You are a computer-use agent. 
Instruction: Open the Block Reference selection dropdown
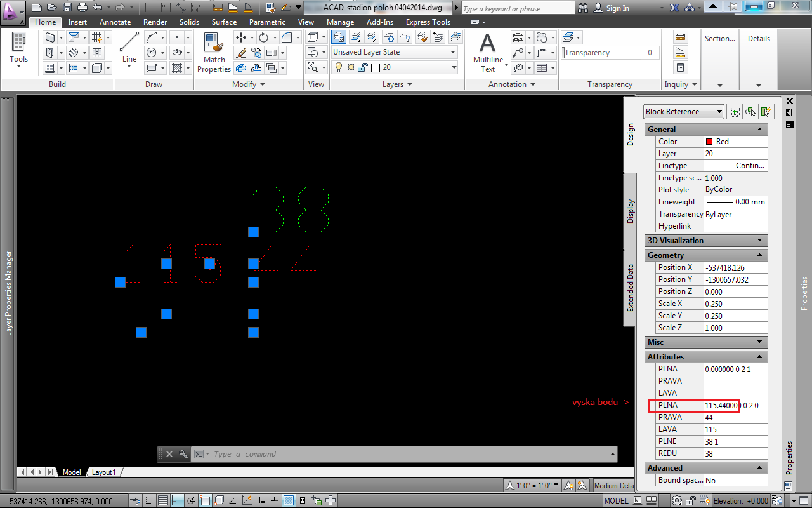(683, 112)
